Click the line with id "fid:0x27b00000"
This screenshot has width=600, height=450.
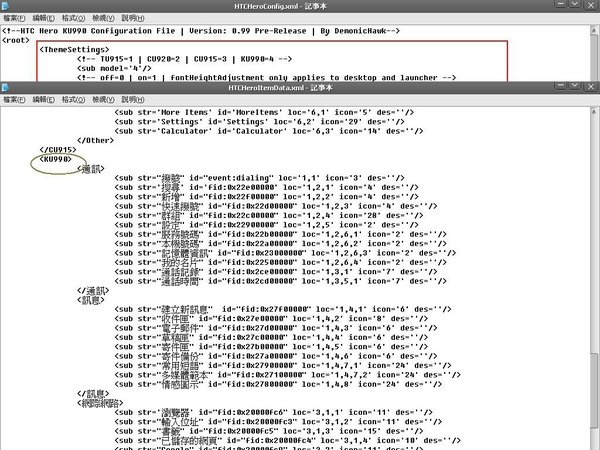[271, 347]
